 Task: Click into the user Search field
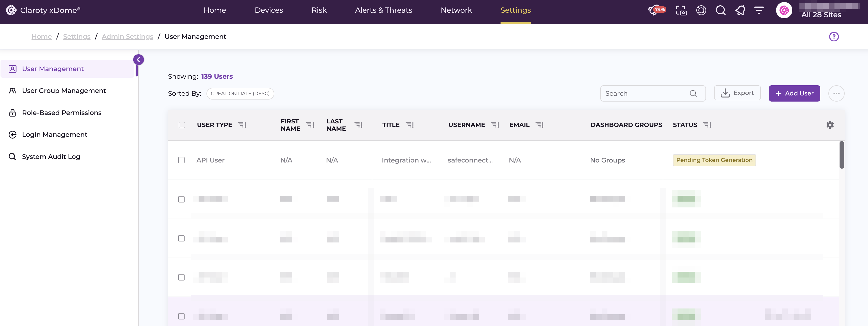pyautogui.click(x=653, y=93)
